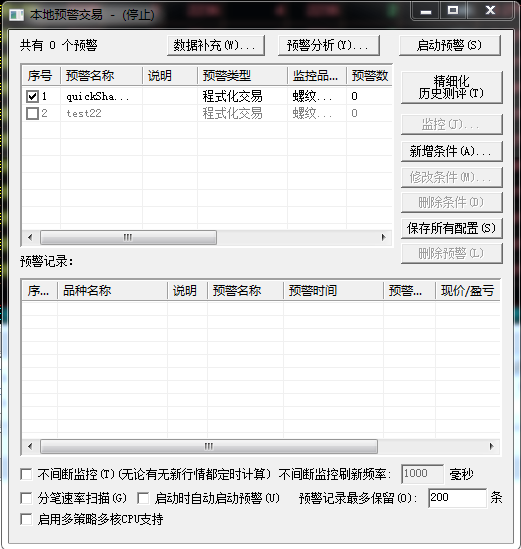The width and height of the screenshot is (521, 549).
Task: Click 程式化交易 cell in the test22 row
Action: click(x=242, y=113)
